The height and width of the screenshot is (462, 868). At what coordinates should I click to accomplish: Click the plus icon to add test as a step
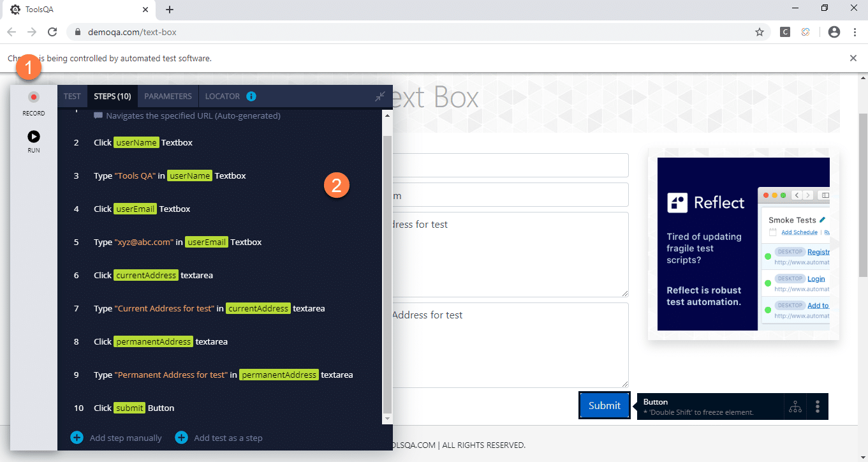[182, 438]
